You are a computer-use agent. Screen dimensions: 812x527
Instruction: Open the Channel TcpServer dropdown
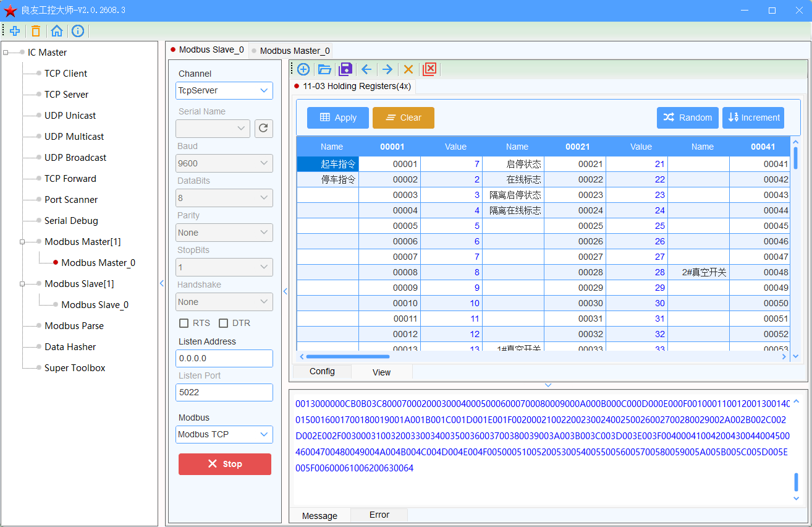[x=224, y=90]
